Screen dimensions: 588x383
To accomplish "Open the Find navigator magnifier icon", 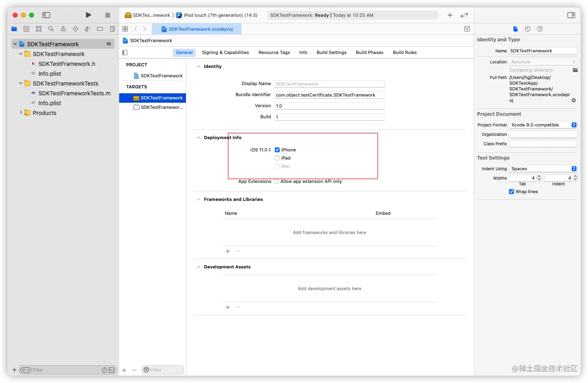I will click(51, 29).
